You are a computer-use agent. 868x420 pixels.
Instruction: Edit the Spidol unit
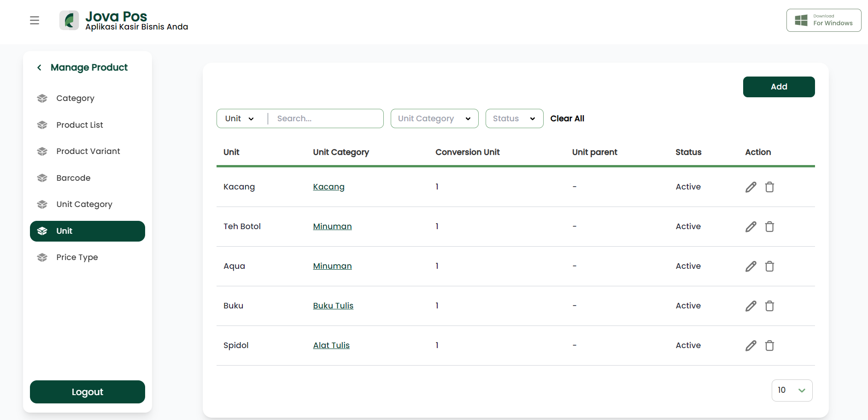[751, 345]
